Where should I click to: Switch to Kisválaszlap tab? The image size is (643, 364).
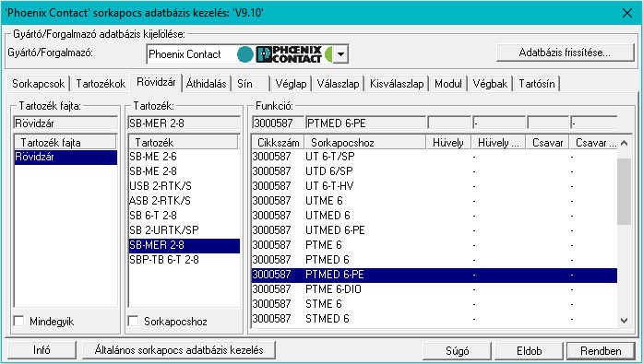point(397,84)
